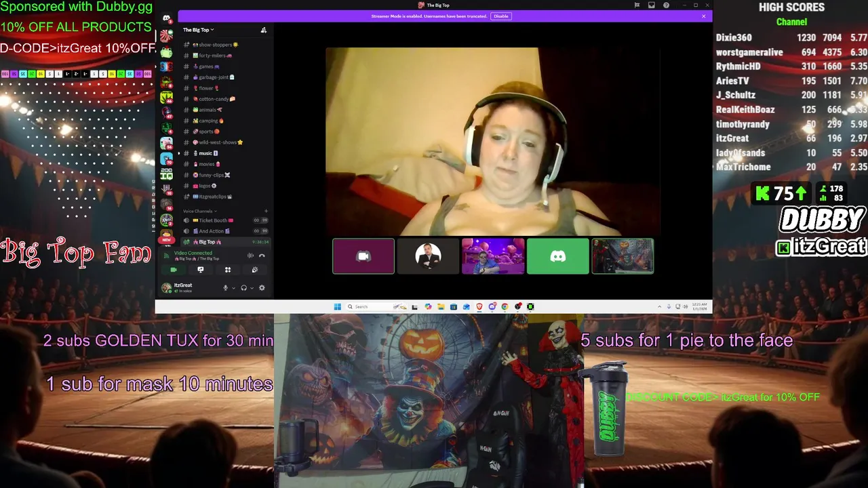Screen dimensions: 868x488
Task: Select the green Discord logo participant tile
Action: click(558, 256)
